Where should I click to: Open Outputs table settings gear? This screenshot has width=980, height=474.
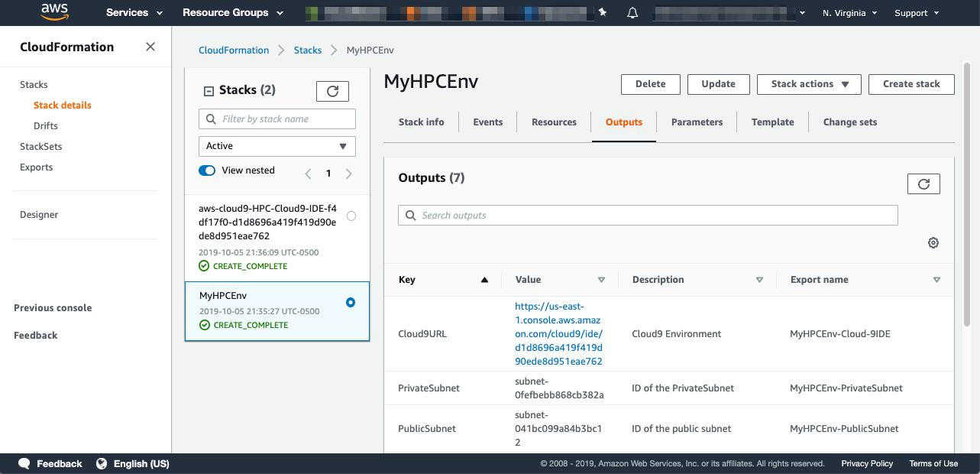(x=933, y=243)
